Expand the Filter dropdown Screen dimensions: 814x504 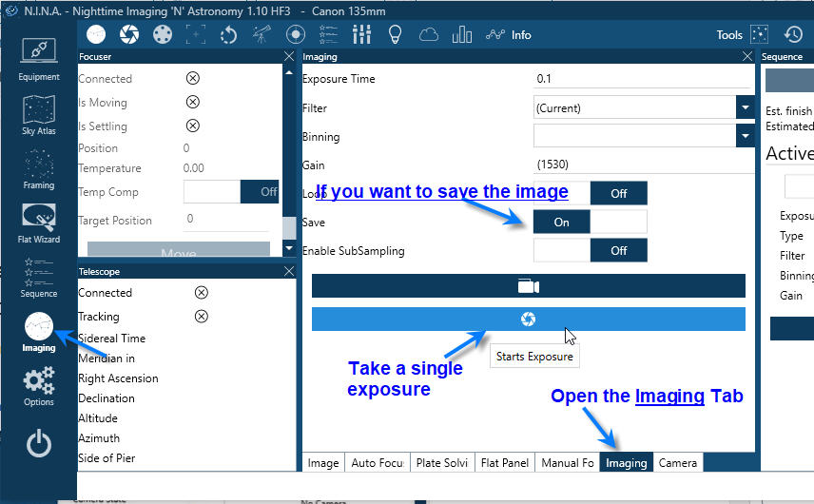click(x=745, y=107)
